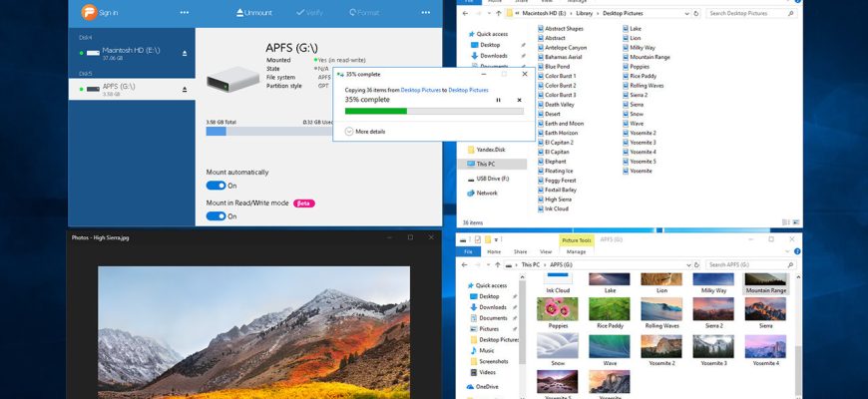Refresh the APFS (G:) folder
This screenshot has height=399, width=868.
pos(696,265)
